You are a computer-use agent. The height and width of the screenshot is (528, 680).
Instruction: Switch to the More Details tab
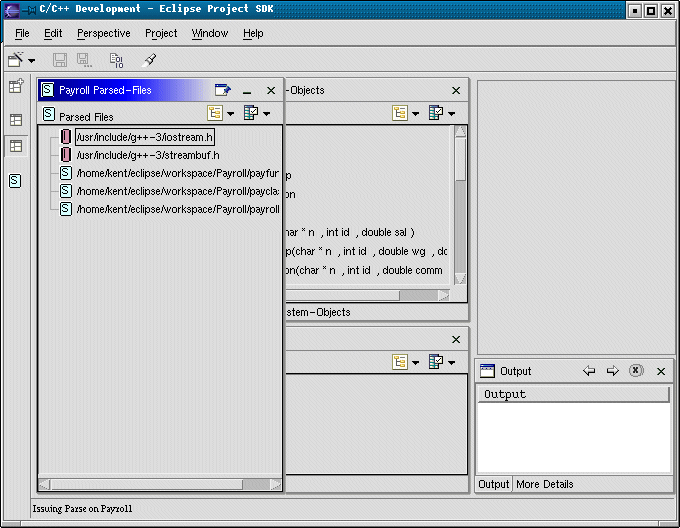pos(544,484)
